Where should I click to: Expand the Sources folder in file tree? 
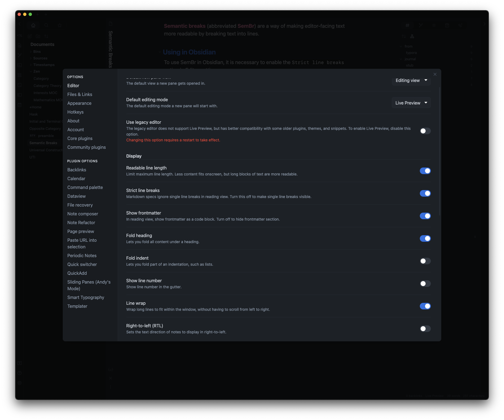[x=40, y=58]
